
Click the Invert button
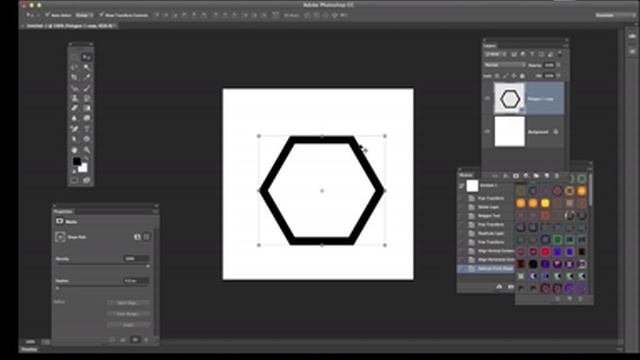[x=128, y=325]
